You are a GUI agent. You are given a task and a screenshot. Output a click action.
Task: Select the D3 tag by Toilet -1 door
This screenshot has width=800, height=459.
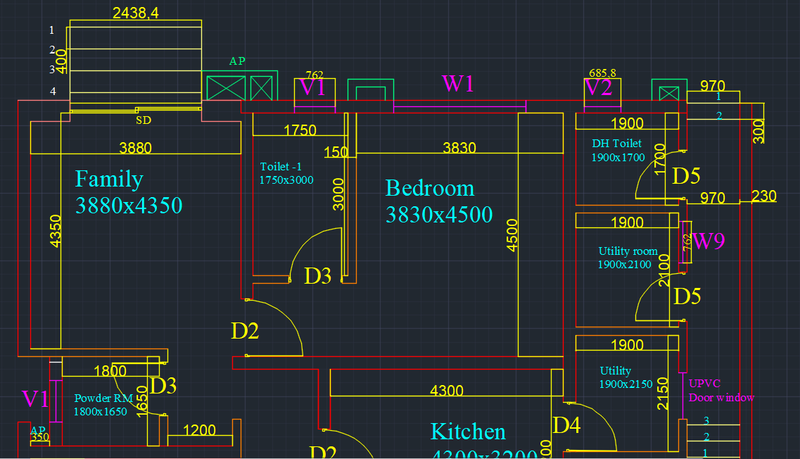coord(317,276)
